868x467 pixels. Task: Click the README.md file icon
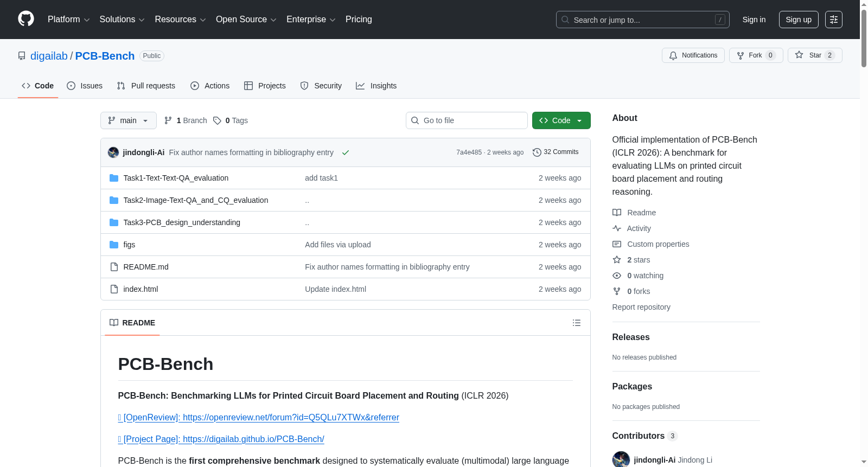coord(114,267)
